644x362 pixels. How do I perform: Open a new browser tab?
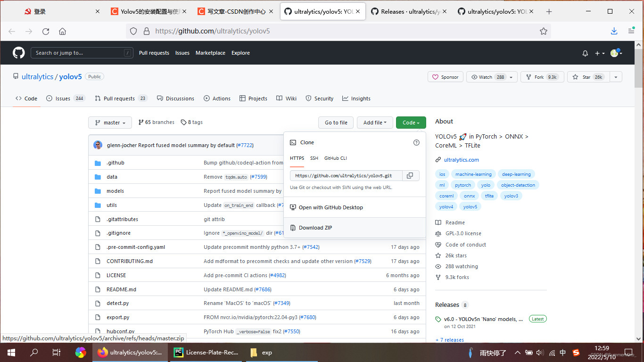tap(549, 11)
